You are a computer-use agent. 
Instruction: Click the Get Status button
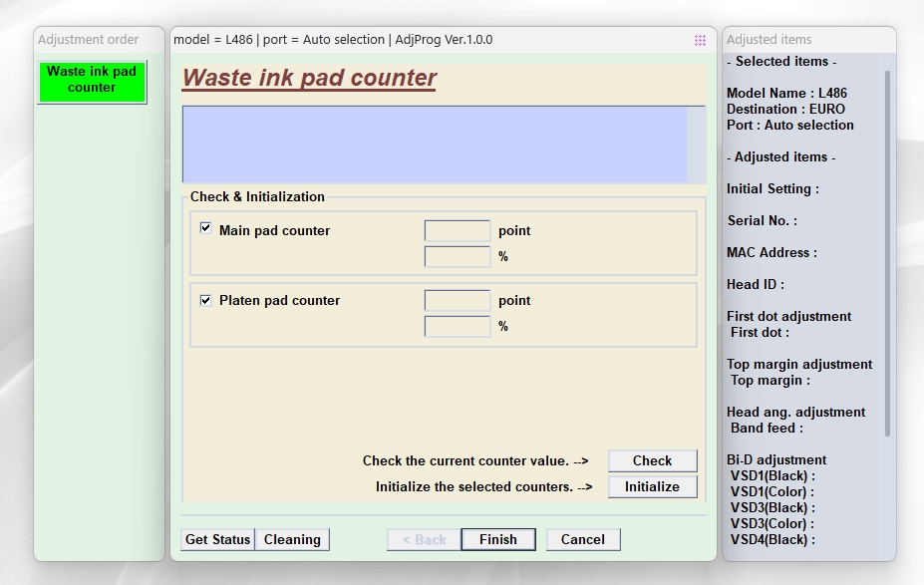(x=217, y=539)
